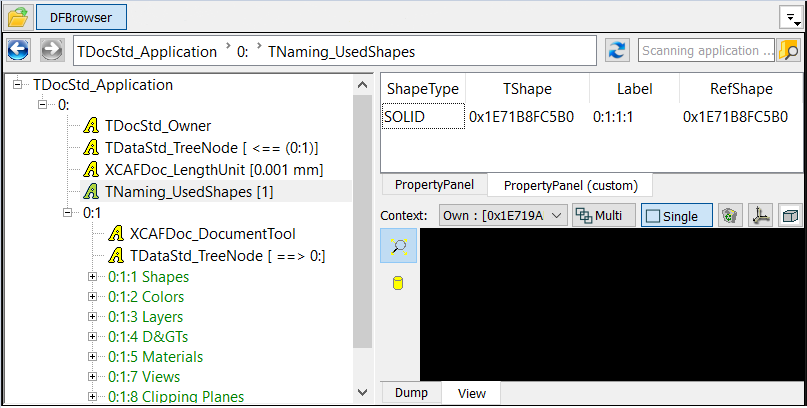Expand the 0:1:1 Shapes tree node
The height and width of the screenshot is (408, 807).
pos(94,276)
